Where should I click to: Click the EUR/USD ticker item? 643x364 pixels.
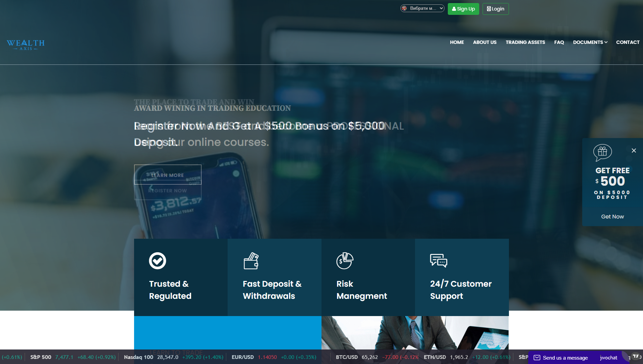[274, 357]
